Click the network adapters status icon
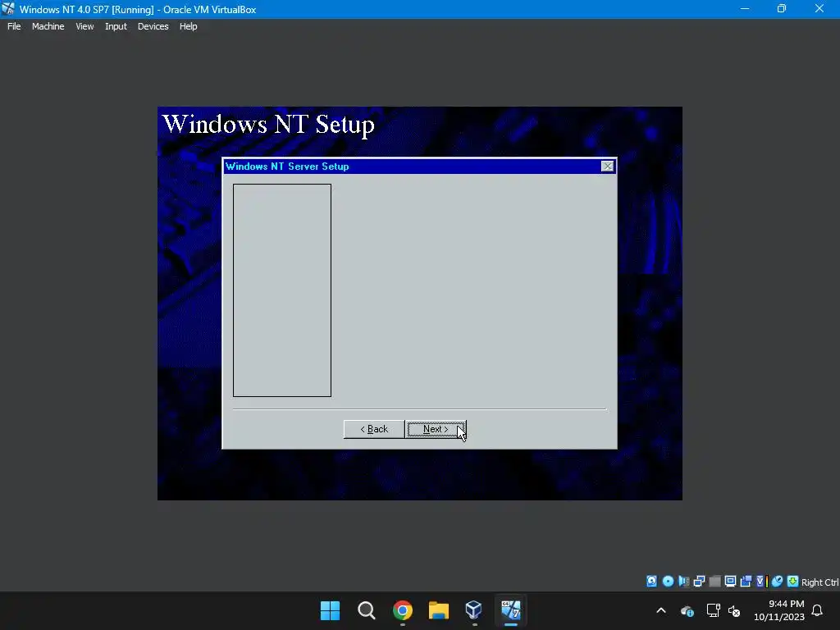The width and height of the screenshot is (840, 630). (699, 582)
